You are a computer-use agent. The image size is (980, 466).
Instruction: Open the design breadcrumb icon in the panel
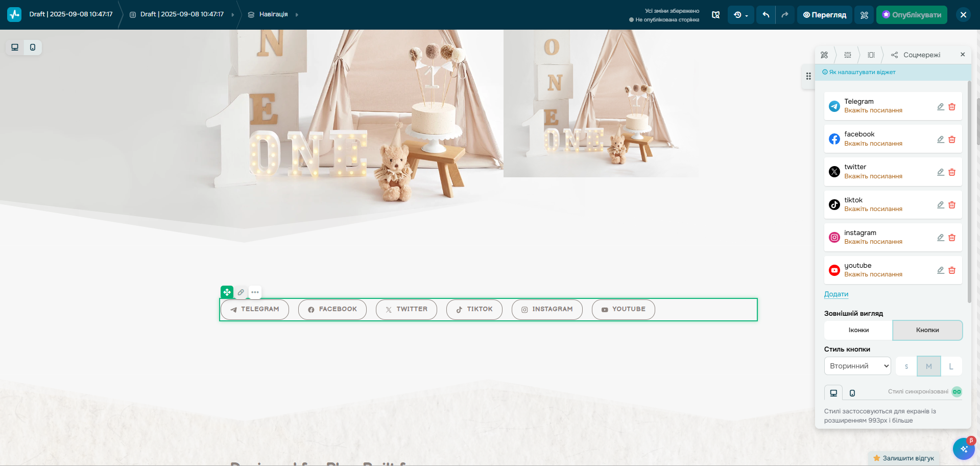[x=824, y=55]
